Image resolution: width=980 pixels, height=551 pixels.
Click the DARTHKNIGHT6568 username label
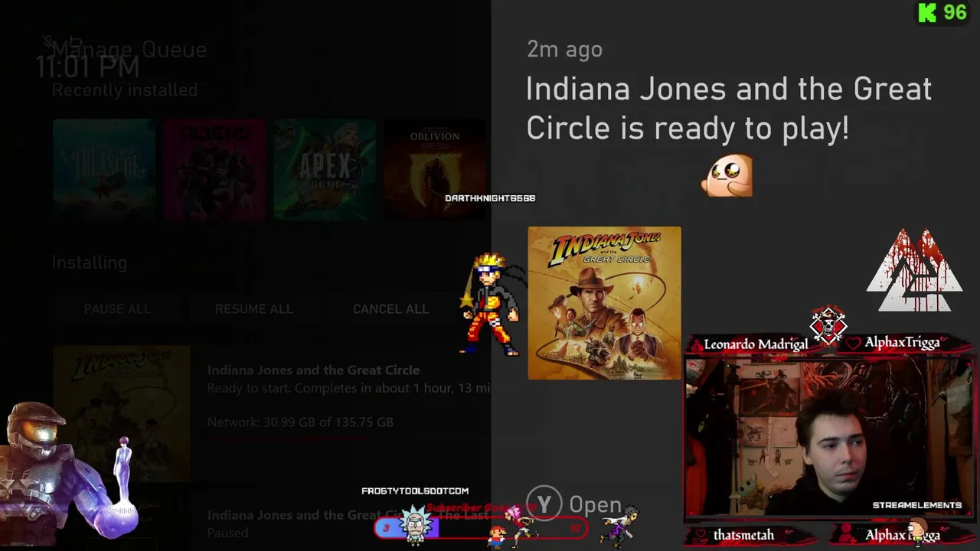click(490, 198)
